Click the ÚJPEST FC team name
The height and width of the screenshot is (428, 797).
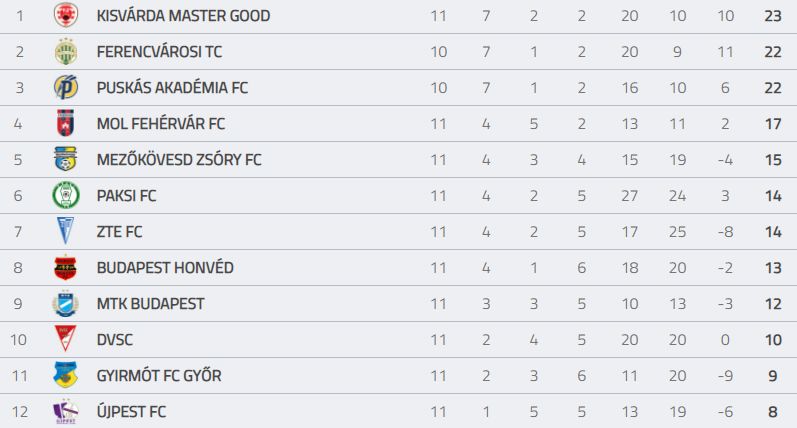click(131, 412)
